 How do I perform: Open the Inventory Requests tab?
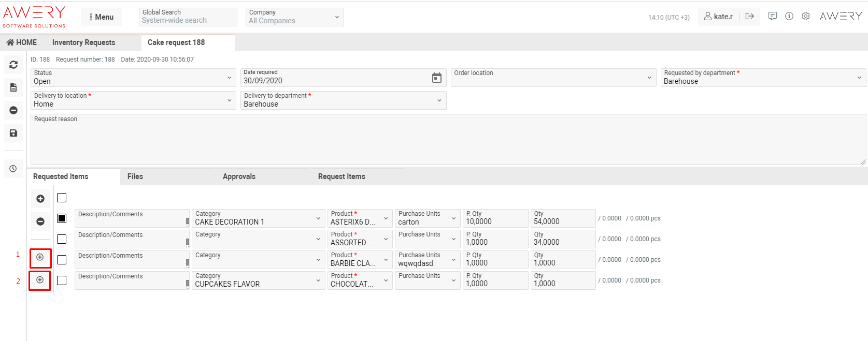coord(83,42)
